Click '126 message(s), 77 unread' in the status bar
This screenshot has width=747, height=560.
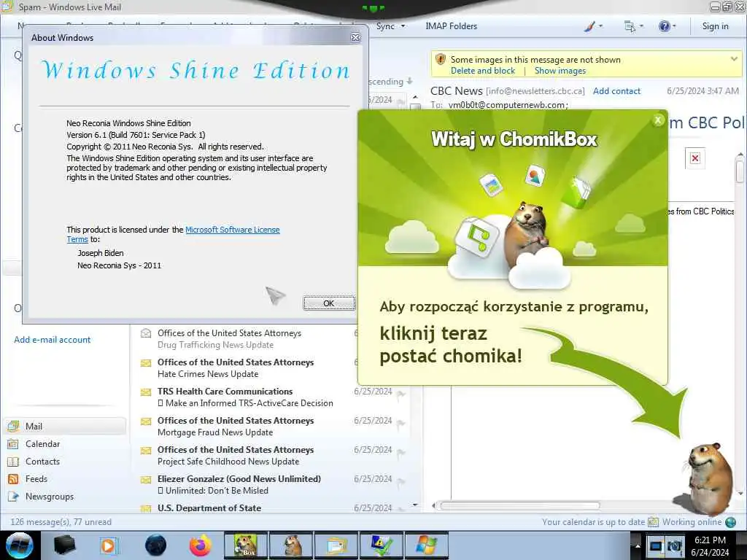(x=61, y=522)
